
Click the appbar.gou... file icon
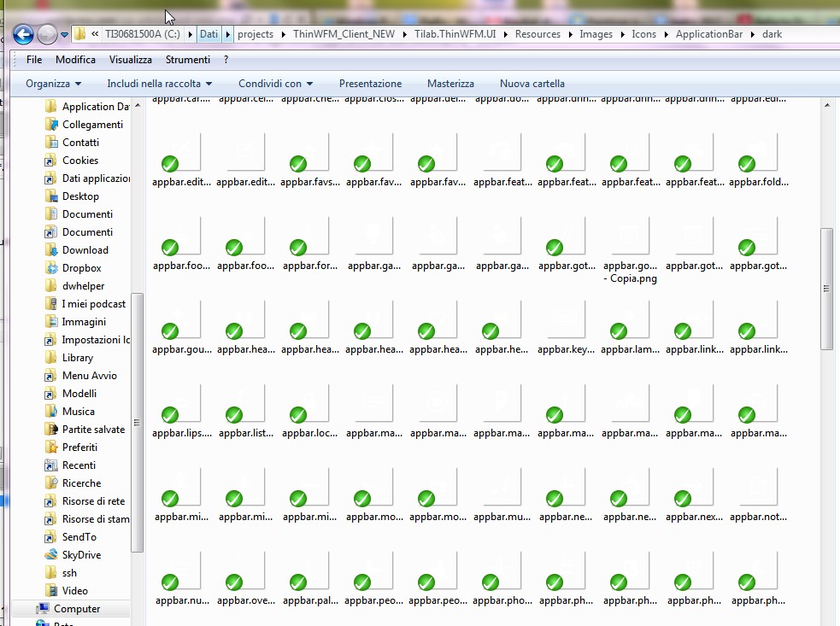(180, 322)
